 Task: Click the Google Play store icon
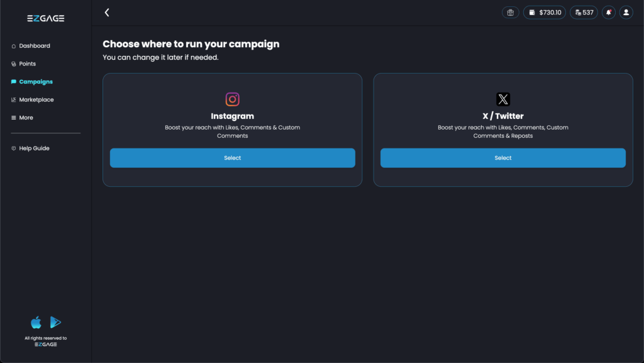tap(55, 323)
